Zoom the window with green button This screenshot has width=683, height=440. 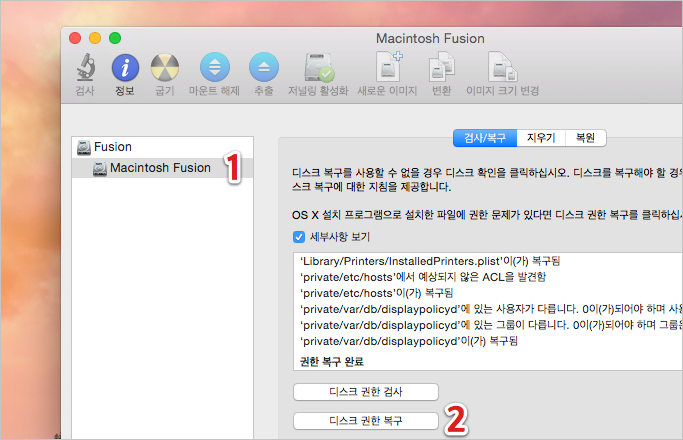coord(115,38)
